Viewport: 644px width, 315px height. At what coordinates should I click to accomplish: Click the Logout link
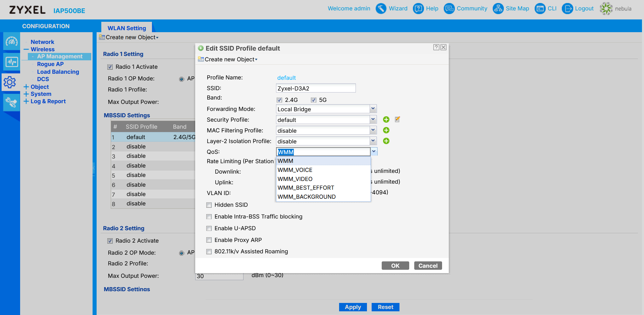pyautogui.click(x=584, y=8)
